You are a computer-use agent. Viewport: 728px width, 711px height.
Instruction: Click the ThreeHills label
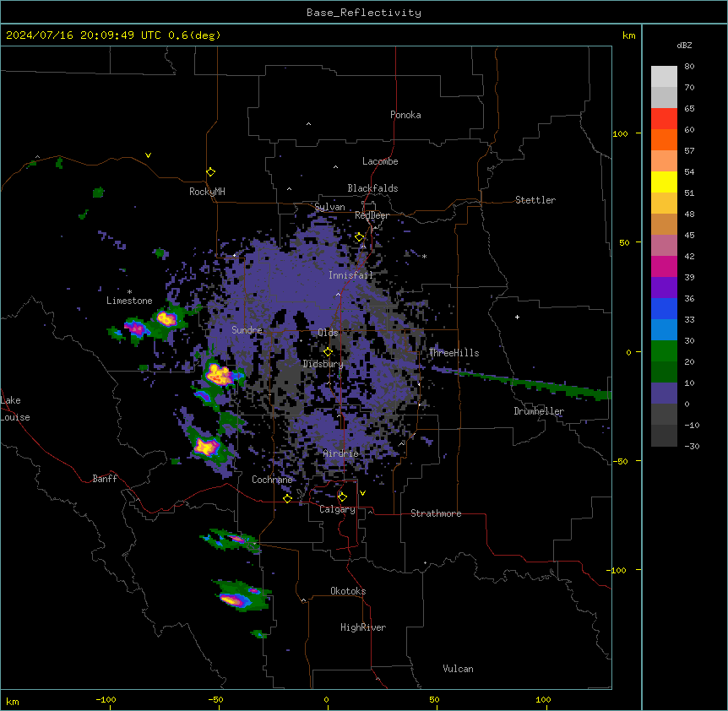[x=454, y=353]
